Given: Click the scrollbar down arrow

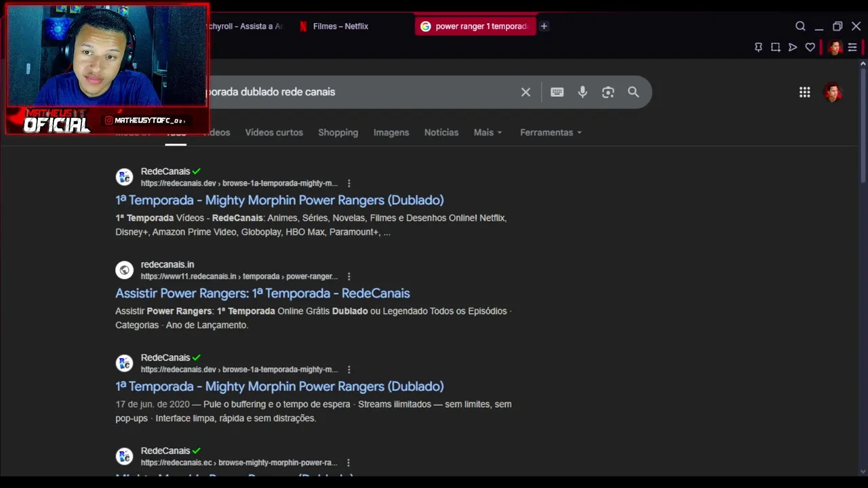Looking at the screenshot, I should tap(863, 472).
